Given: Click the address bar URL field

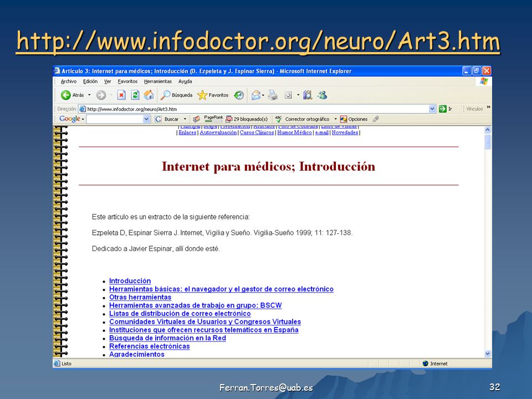Looking at the screenshot, I should click(257, 109).
